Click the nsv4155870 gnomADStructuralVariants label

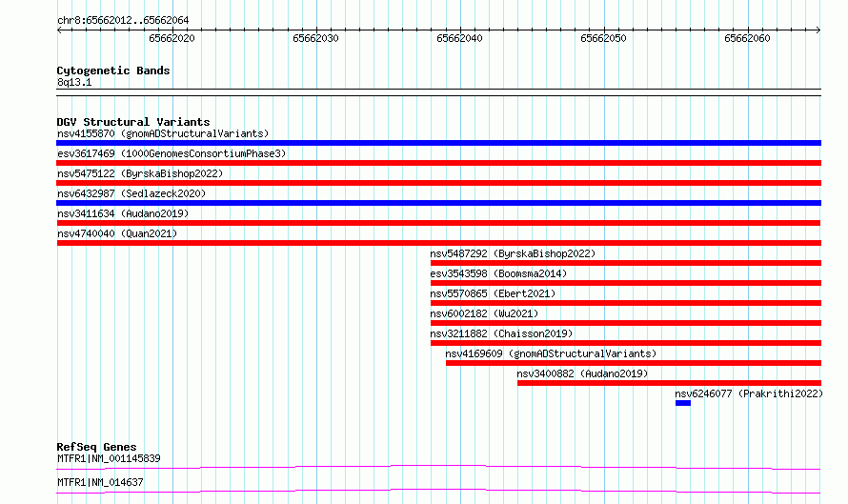click(x=163, y=133)
